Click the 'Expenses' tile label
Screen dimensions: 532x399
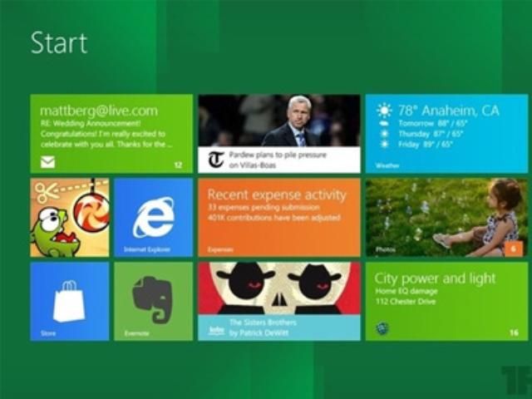pos(220,249)
